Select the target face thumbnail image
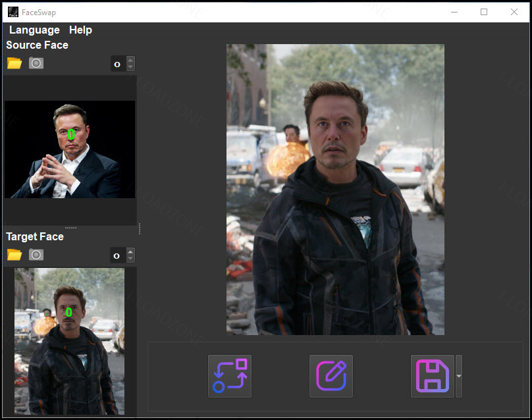 (x=70, y=341)
